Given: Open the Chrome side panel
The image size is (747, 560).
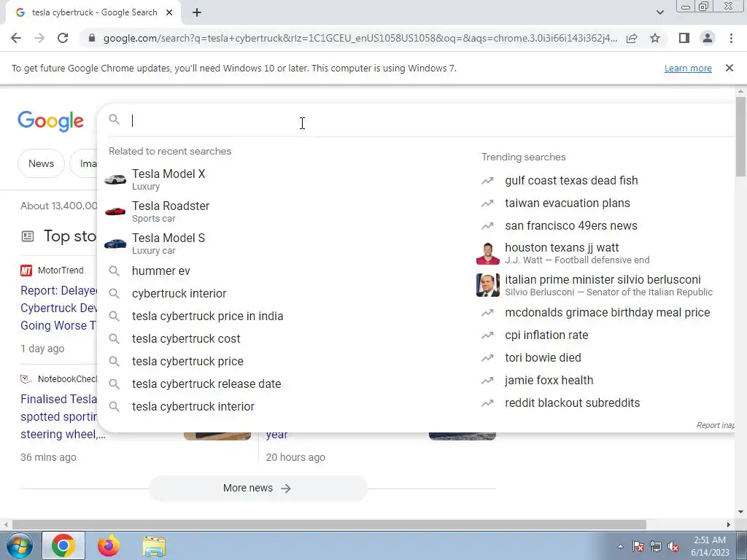Looking at the screenshot, I should point(684,38).
